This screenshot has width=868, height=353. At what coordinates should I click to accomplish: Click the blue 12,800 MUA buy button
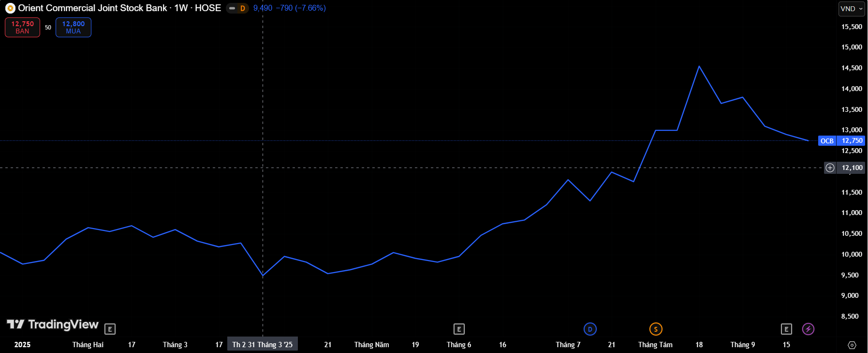coord(74,28)
